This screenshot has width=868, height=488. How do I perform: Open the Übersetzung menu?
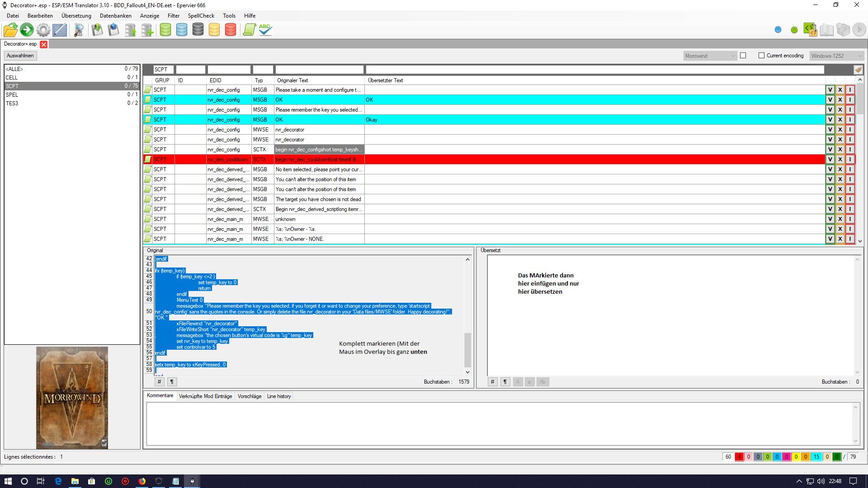click(x=76, y=15)
